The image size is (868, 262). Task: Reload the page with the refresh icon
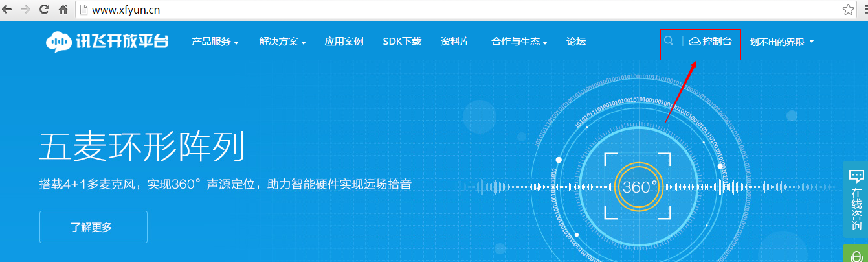[x=45, y=10]
